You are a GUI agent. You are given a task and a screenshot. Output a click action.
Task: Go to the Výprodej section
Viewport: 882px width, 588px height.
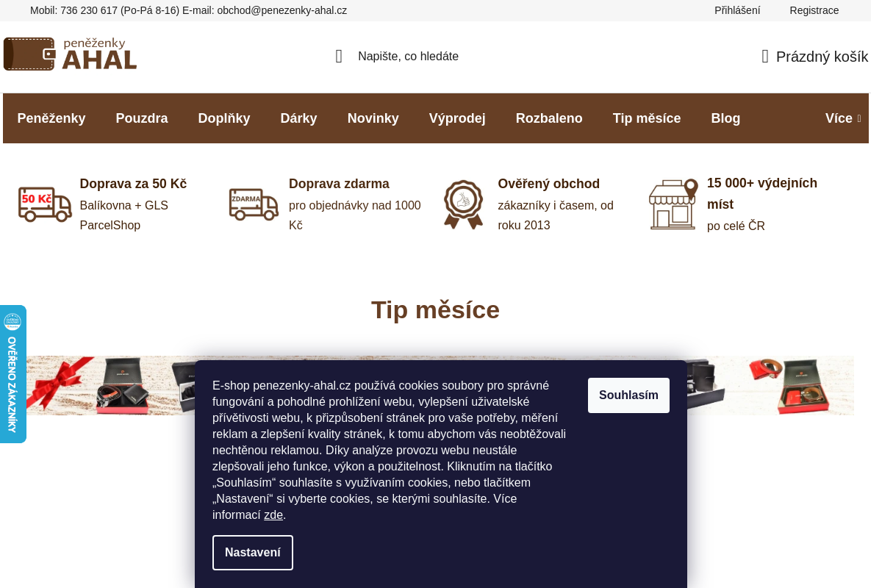tap(457, 118)
